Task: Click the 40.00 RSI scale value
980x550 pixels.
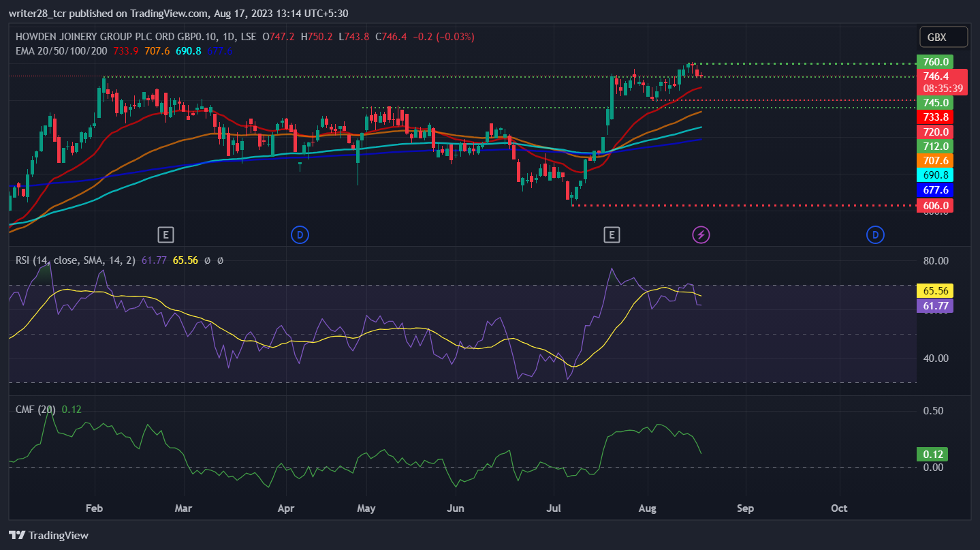Action: [934, 358]
